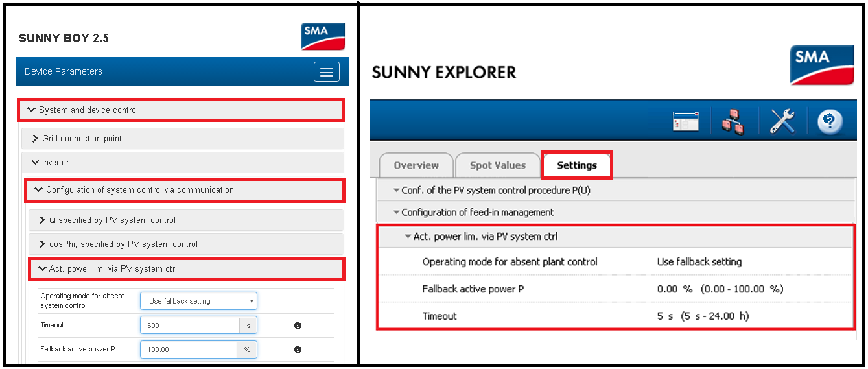The width and height of the screenshot is (868, 369).
Task: Switch to the Overview tab
Action: (x=416, y=165)
